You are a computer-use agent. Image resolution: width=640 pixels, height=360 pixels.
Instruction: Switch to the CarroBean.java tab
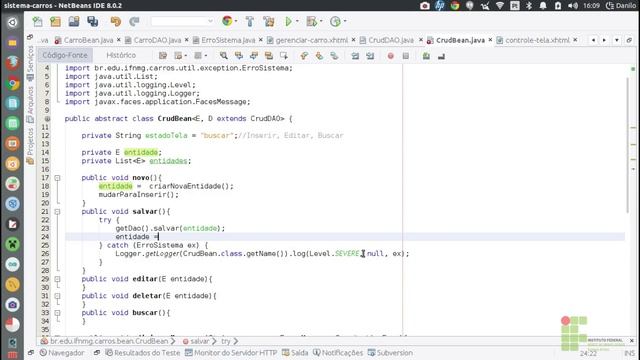click(x=88, y=40)
